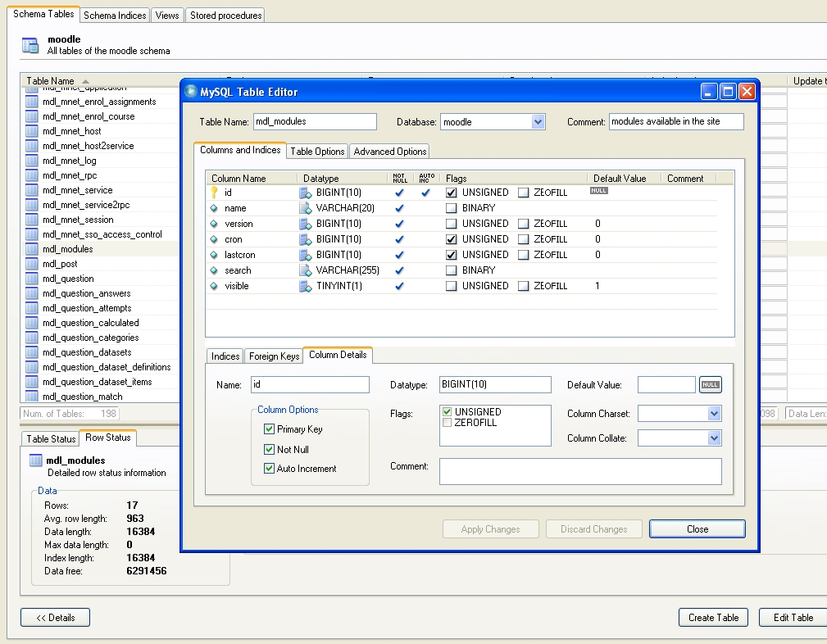Click the Column Details Datatype field
Viewport: 827px width, 644px height.
pyautogui.click(x=495, y=384)
